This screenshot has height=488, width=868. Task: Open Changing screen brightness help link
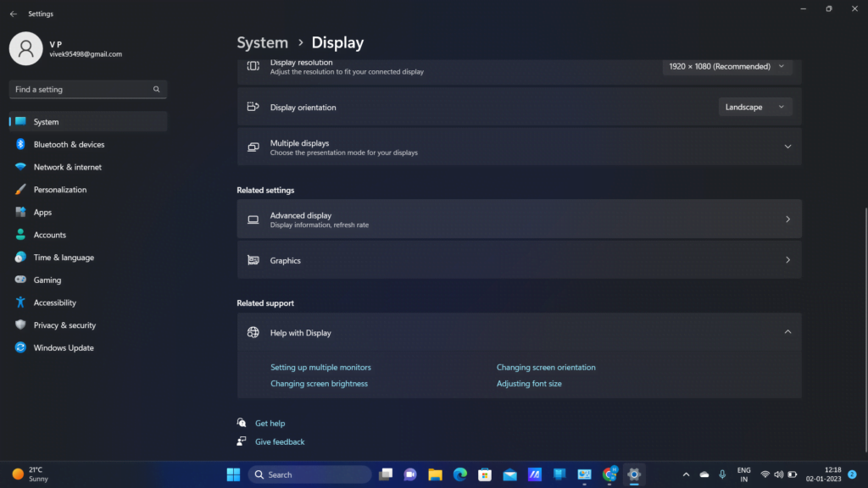319,384
